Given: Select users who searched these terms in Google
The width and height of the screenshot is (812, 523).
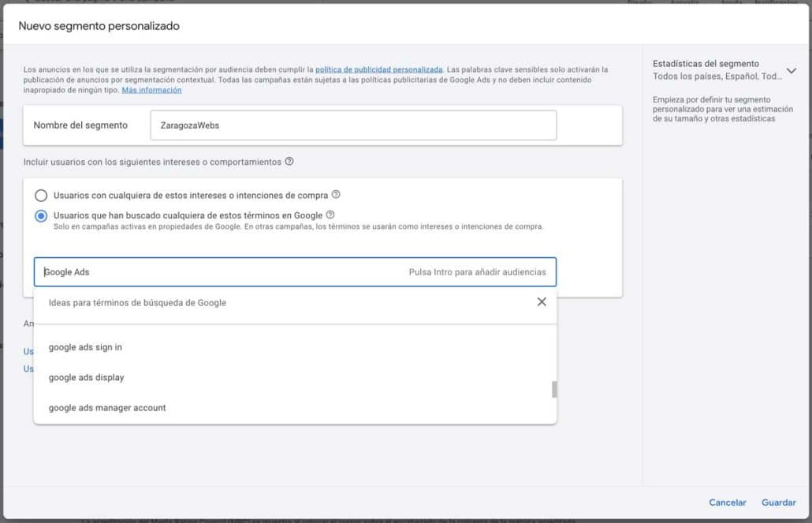Looking at the screenshot, I should pos(41,215).
